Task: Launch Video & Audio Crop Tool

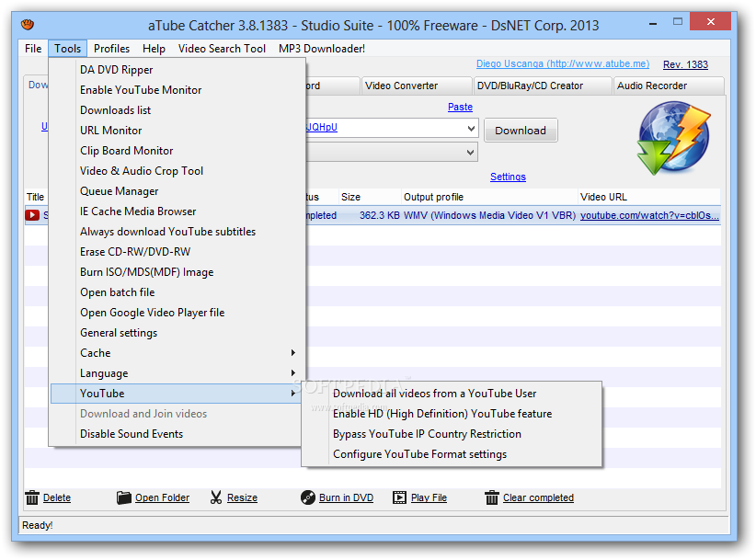Action: (178, 171)
